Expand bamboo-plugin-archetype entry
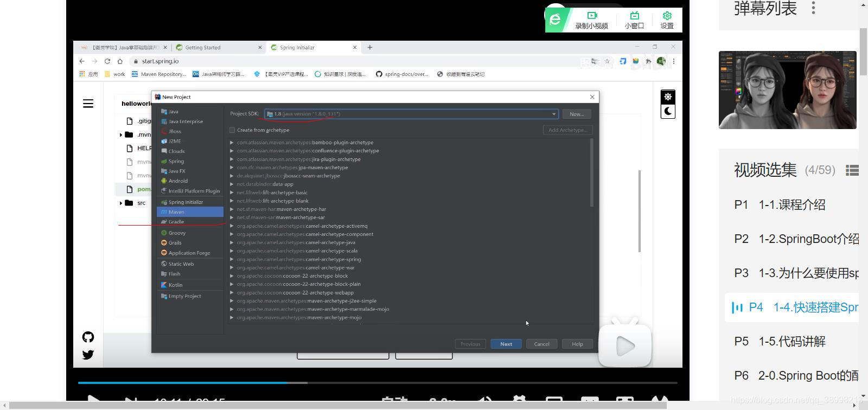The height and width of the screenshot is (410, 868). click(x=232, y=143)
